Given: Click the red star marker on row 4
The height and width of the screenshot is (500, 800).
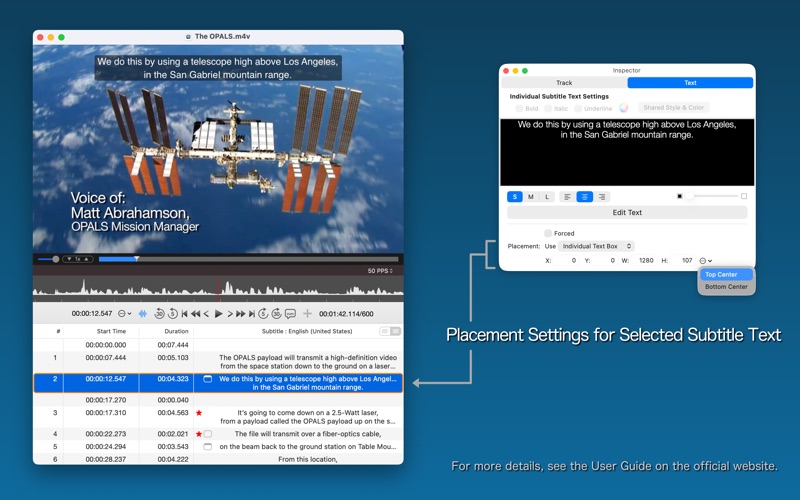Looking at the screenshot, I should (198, 434).
